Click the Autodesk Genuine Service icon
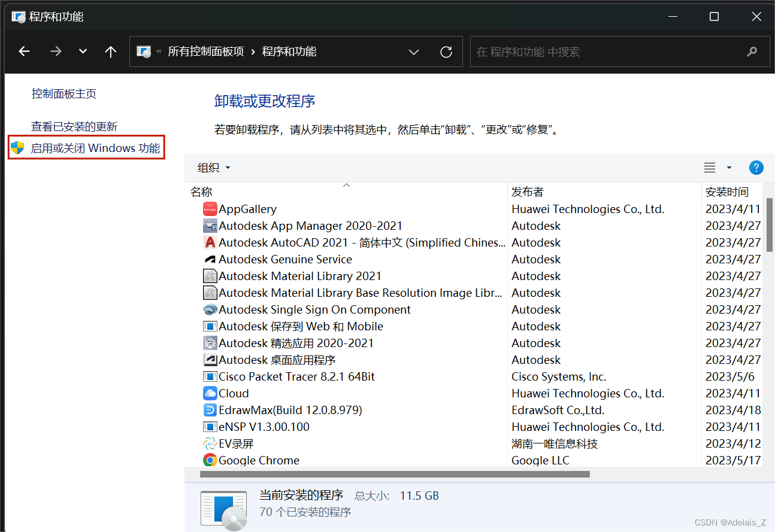The image size is (775, 532). point(210,259)
